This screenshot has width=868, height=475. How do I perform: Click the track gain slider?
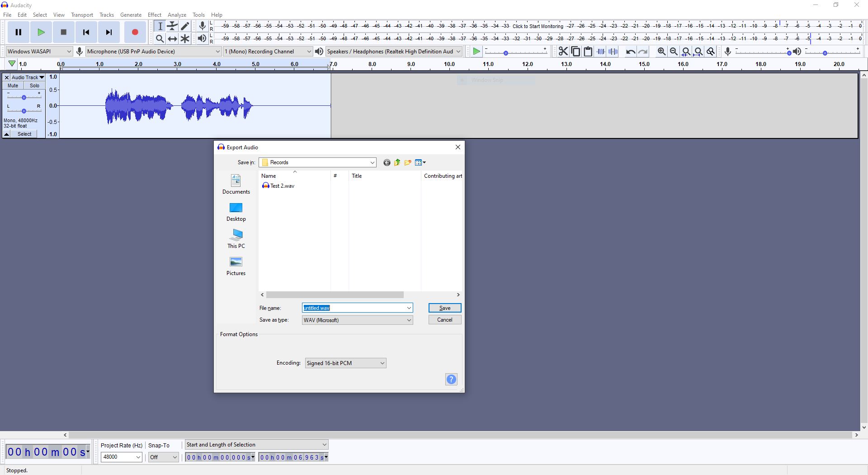(x=24, y=97)
